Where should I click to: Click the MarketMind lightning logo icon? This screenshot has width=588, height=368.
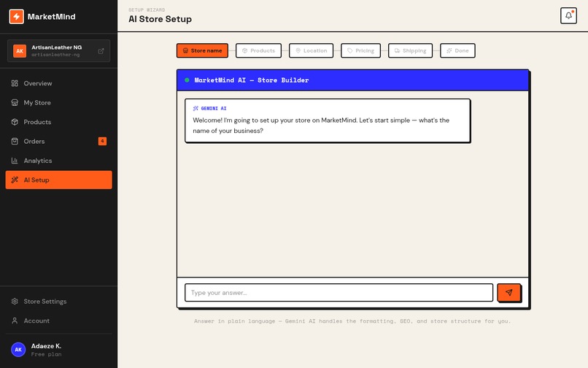click(x=17, y=17)
